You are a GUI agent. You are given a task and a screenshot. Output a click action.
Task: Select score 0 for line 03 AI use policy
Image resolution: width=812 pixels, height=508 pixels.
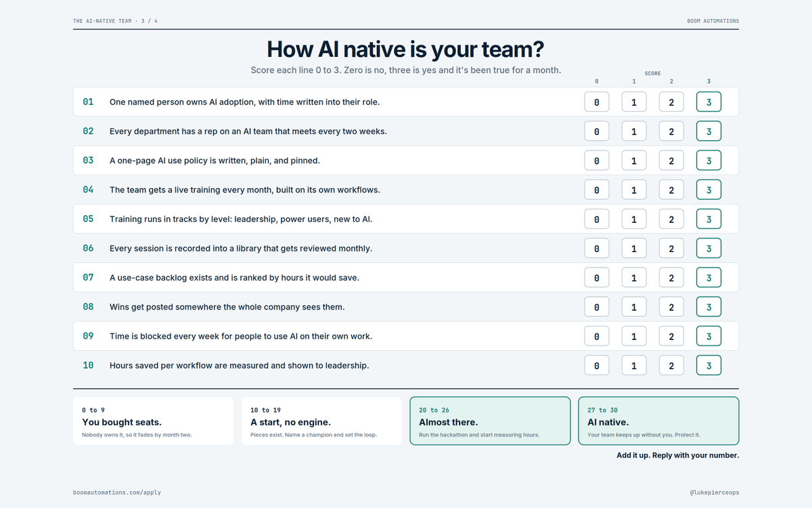(x=596, y=161)
